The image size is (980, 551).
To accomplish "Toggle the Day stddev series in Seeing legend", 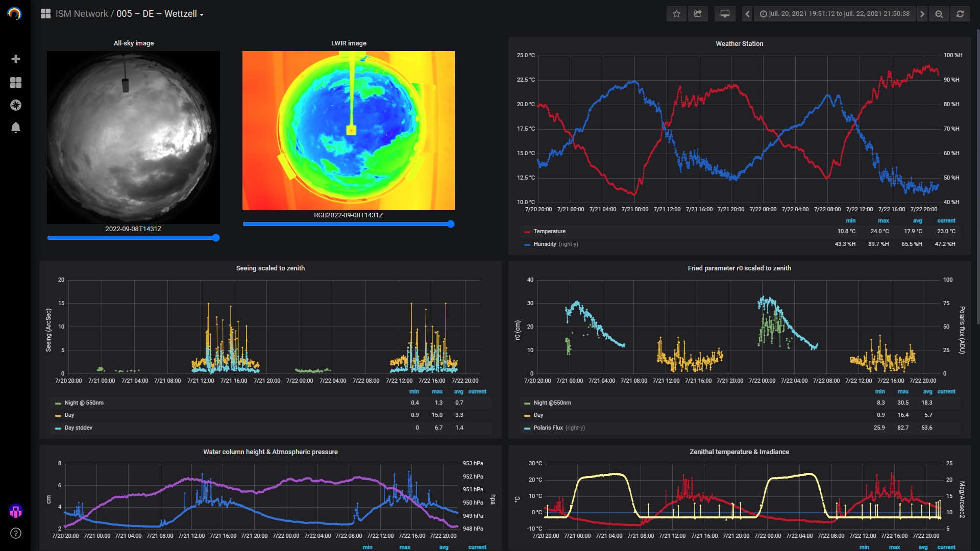I will [x=78, y=428].
